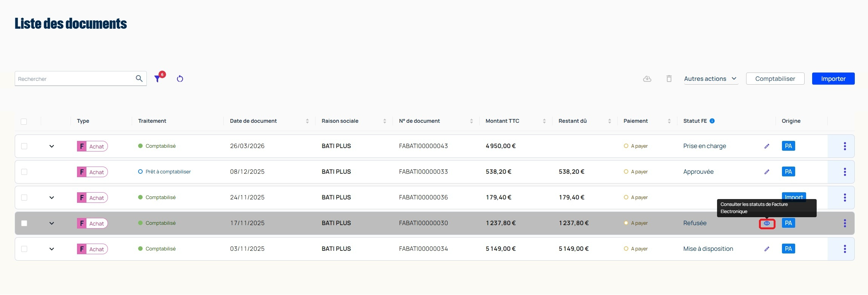This screenshot has height=295, width=868.
Task: Edit FE status pencil for FABATI00000033
Action: coord(767,172)
